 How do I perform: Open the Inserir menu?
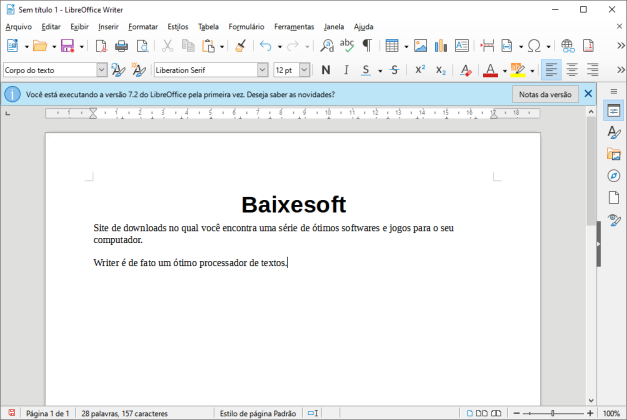tap(108, 27)
